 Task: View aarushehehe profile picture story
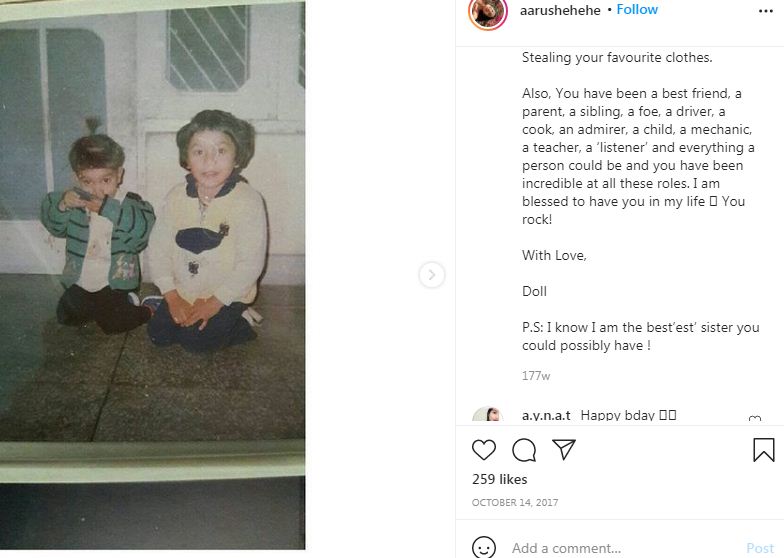click(488, 11)
